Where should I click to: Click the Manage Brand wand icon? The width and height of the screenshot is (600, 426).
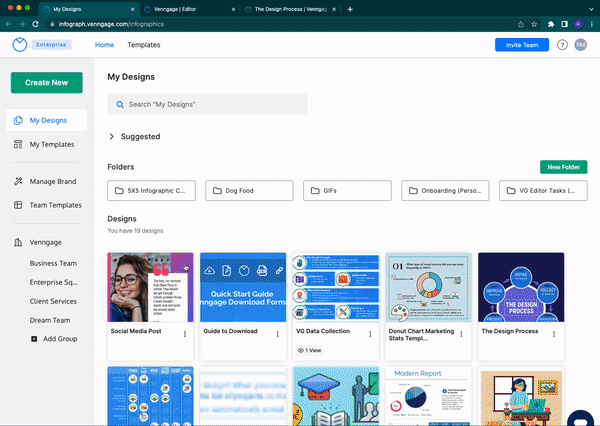(18, 181)
